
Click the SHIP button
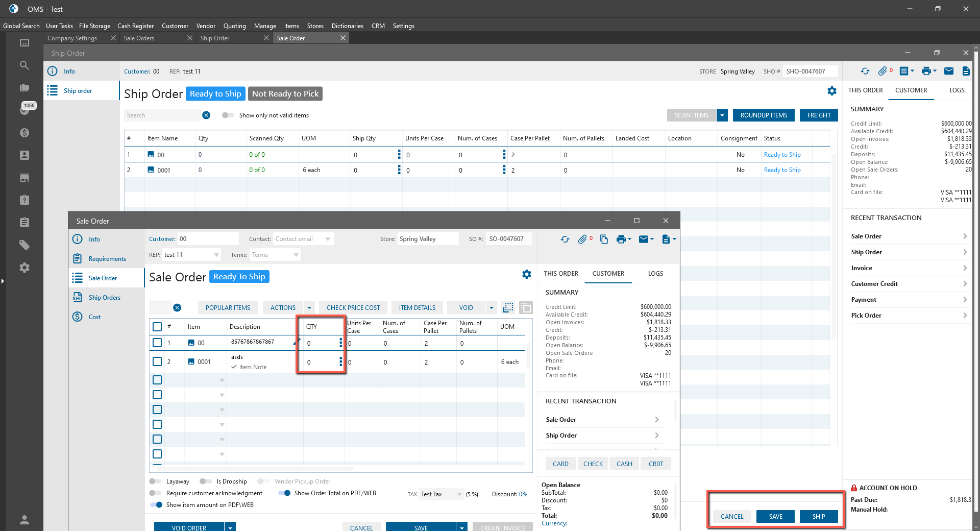(819, 517)
